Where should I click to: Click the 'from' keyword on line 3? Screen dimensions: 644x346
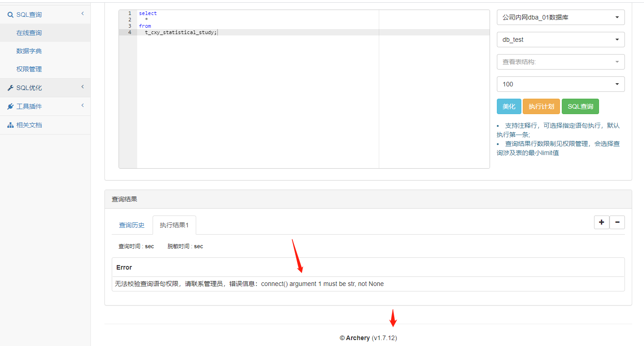(145, 26)
